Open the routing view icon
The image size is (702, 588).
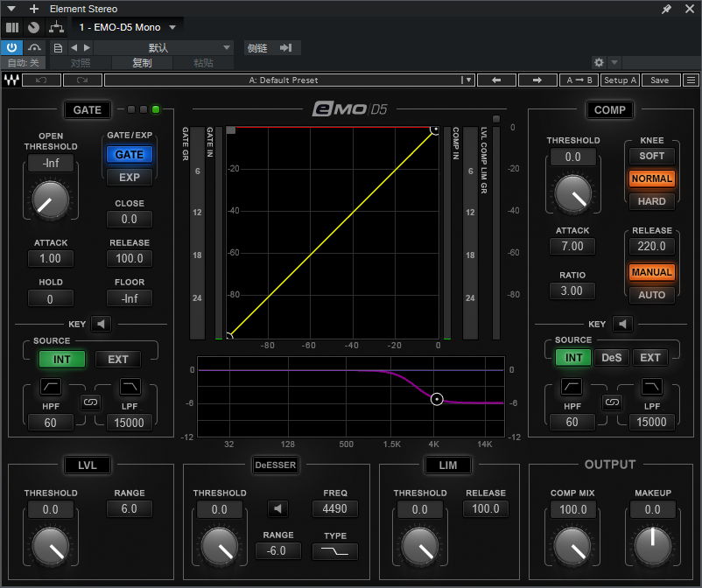[56, 27]
